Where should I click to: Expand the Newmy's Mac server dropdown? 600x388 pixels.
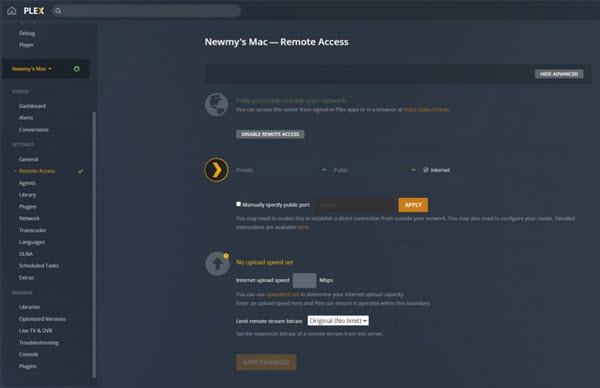31,69
